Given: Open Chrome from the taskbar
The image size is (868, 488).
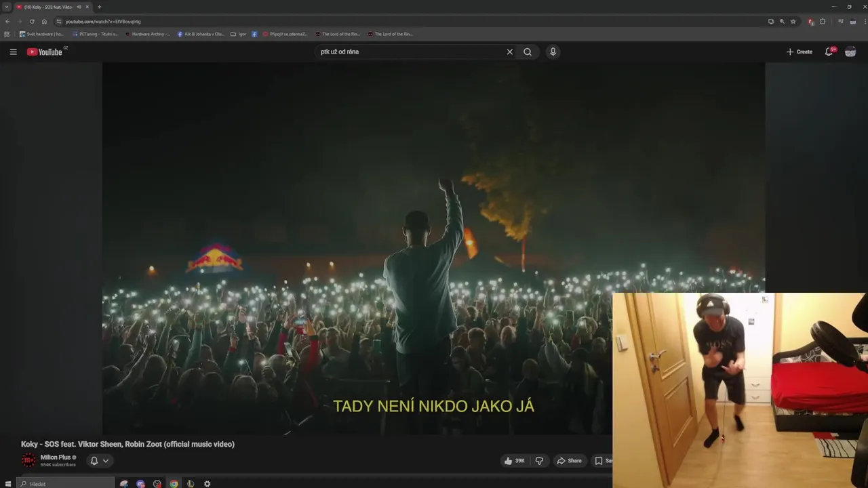Looking at the screenshot, I should coord(174,483).
